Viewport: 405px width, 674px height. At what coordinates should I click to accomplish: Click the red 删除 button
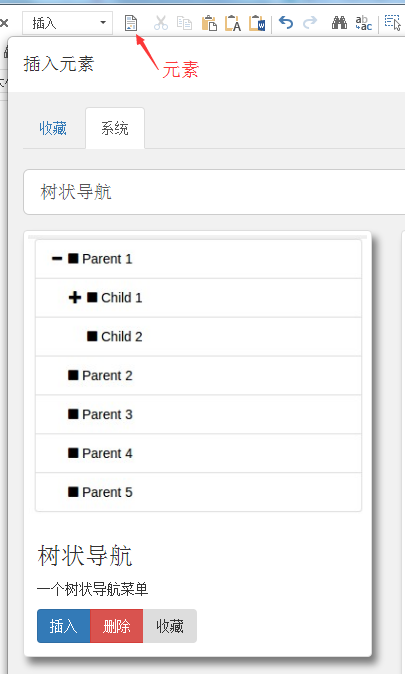tap(117, 626)
